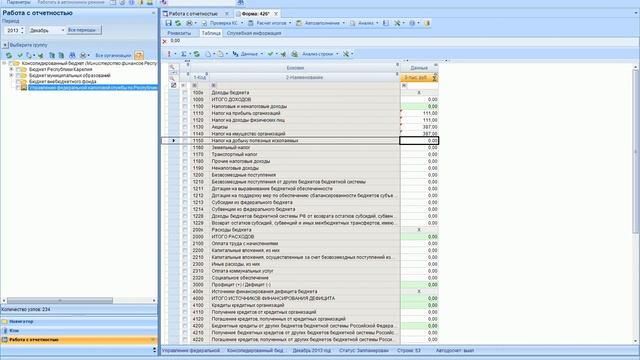Open the Автозаполнение dropdown arrow

pyautogui.click(x=343, y=23)
